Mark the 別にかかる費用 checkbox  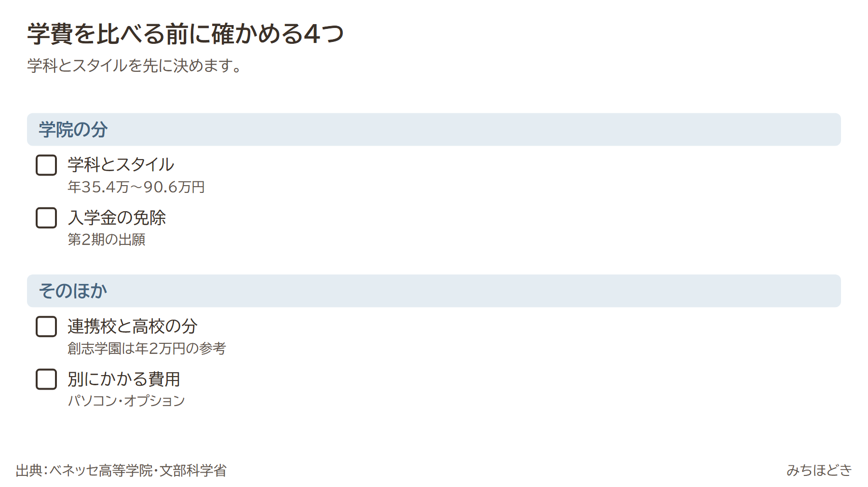(x=46, y=379)
